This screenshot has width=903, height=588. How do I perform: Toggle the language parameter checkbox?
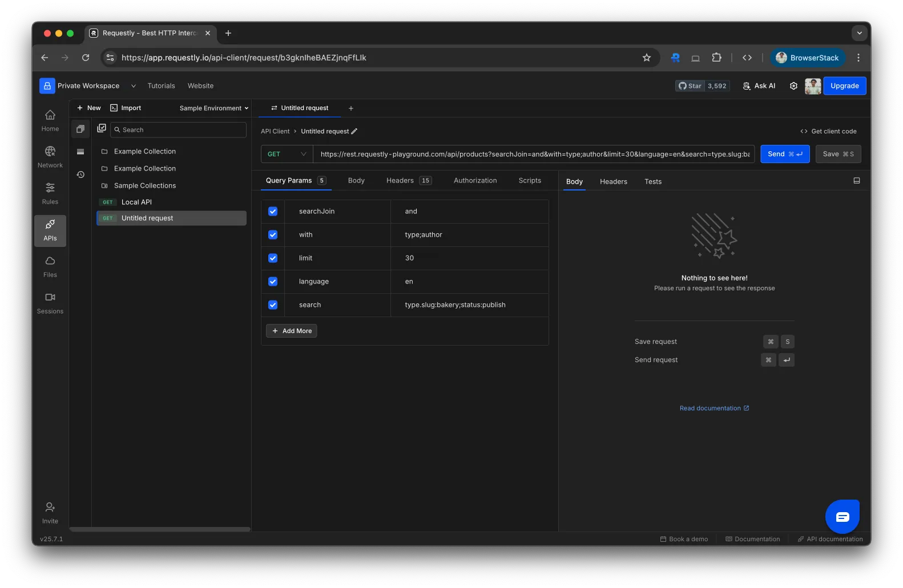pos(273,282)
